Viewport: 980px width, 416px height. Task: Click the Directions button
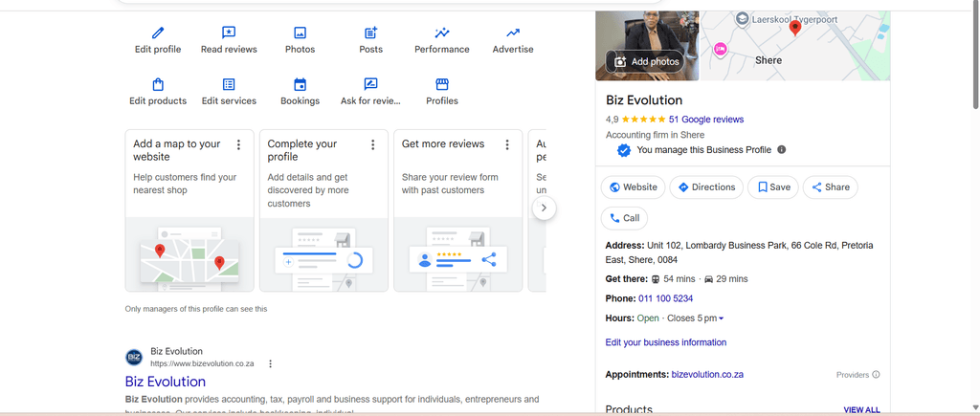point(706,186)
